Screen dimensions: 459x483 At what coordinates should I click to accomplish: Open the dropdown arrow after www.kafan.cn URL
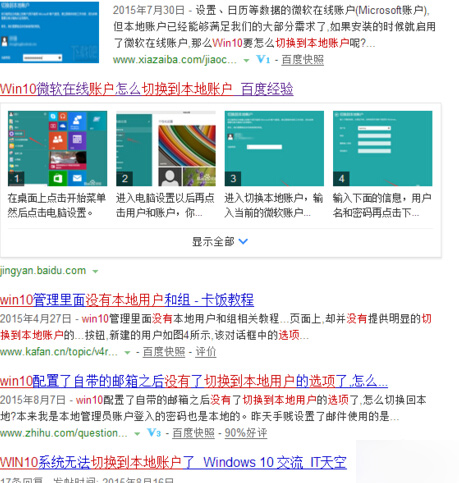(127, 352)
